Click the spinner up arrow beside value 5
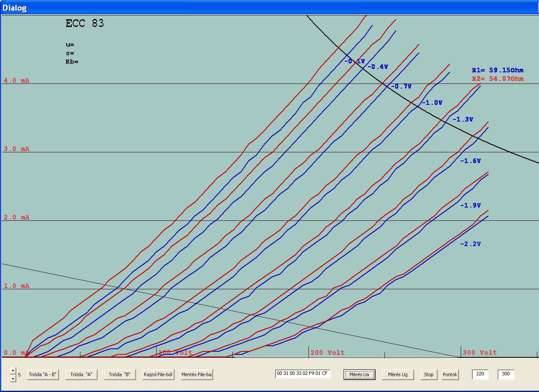539x392 pixels. click(13, 371)
